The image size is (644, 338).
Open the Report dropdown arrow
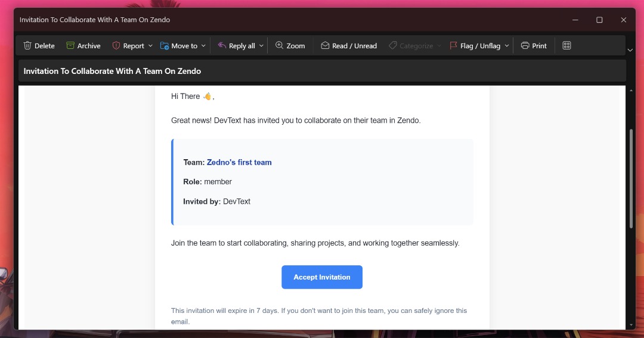pyautogui.click(x=150, y=45)
